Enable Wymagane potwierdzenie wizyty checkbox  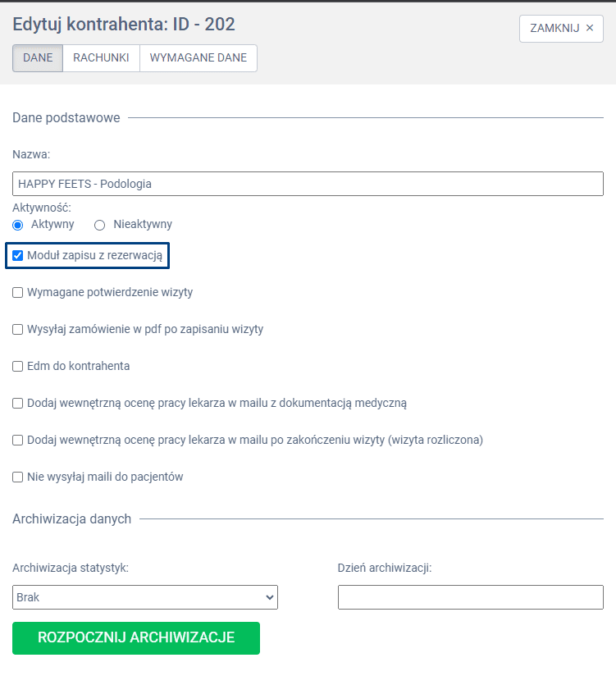[18, 293]
